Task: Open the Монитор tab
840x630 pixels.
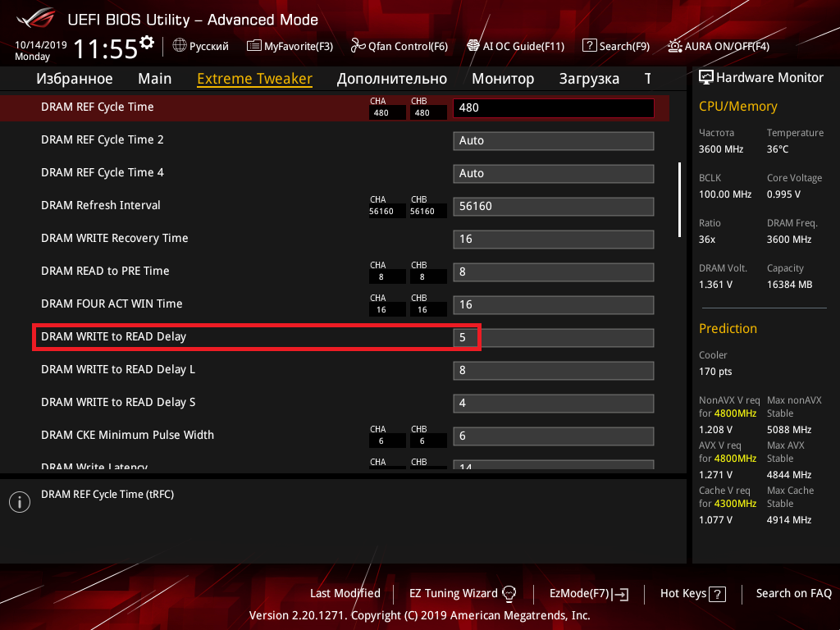Action: (x=503, y=79)
